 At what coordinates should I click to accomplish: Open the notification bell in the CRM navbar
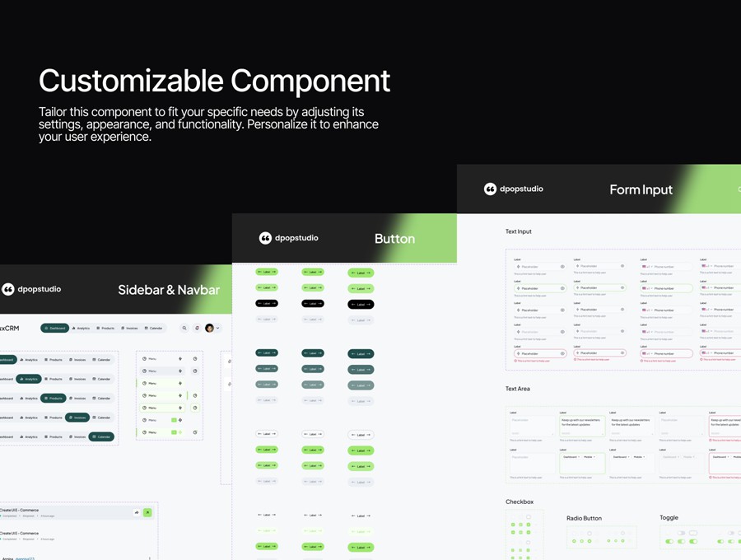point(197,328)
